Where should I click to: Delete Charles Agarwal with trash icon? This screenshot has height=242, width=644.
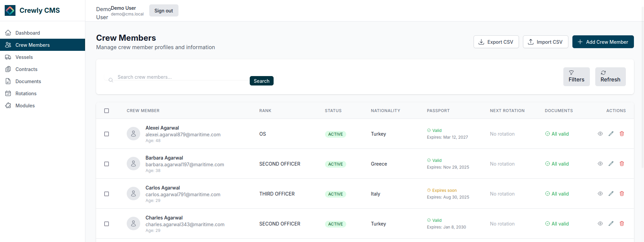point(622,223)
